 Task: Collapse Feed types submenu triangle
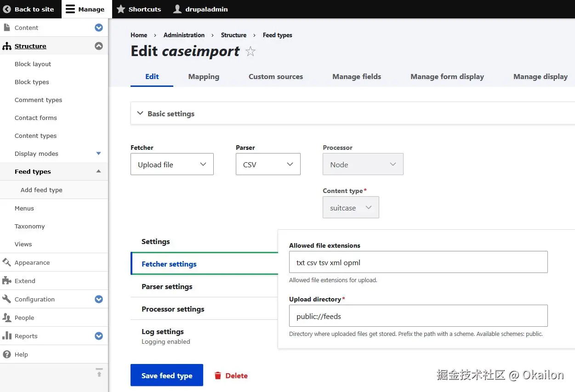(98, 171)
